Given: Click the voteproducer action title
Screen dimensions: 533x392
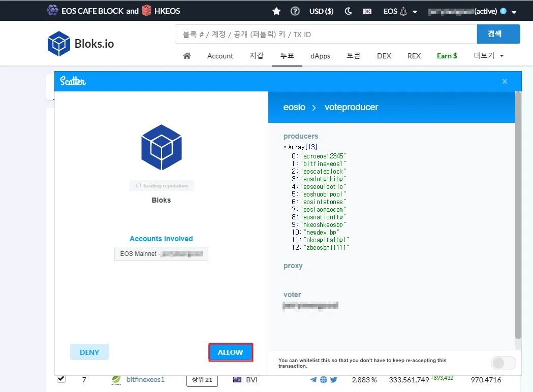Looking at the screenshot, I should (x=351, y=107).
